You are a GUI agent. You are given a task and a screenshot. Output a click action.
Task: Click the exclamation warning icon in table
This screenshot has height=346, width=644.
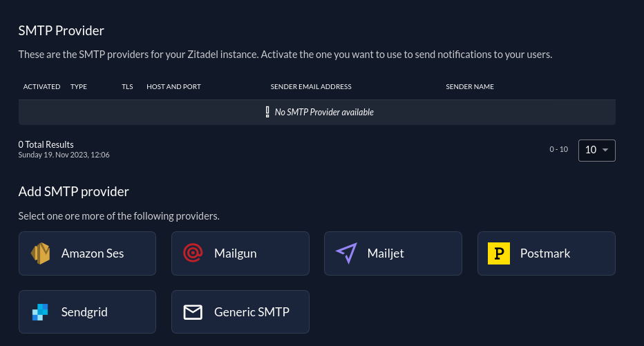coord(267,112)
